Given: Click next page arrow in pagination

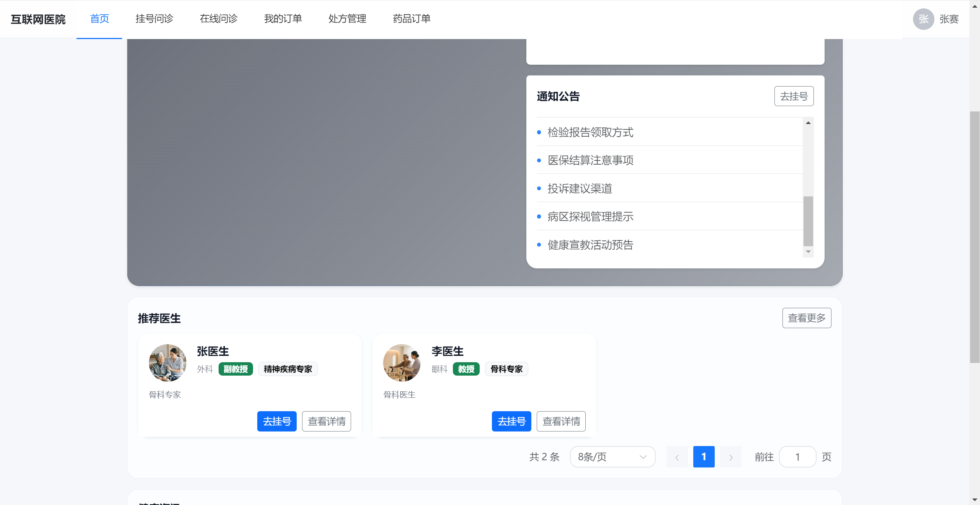Looking at the screenshot, I should pyautogui.click(x=730, y=457).
